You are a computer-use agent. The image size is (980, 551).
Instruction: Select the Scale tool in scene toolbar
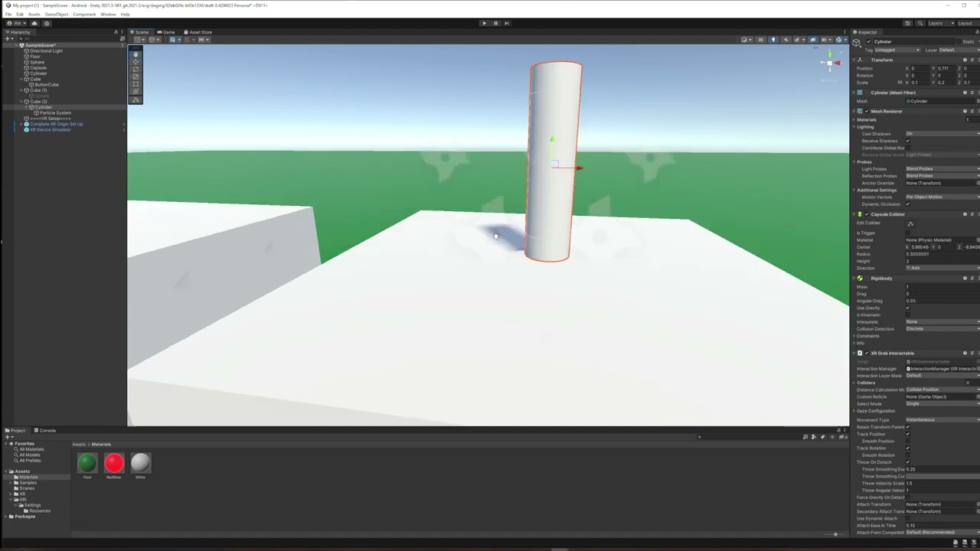click(x=136, y=77)
